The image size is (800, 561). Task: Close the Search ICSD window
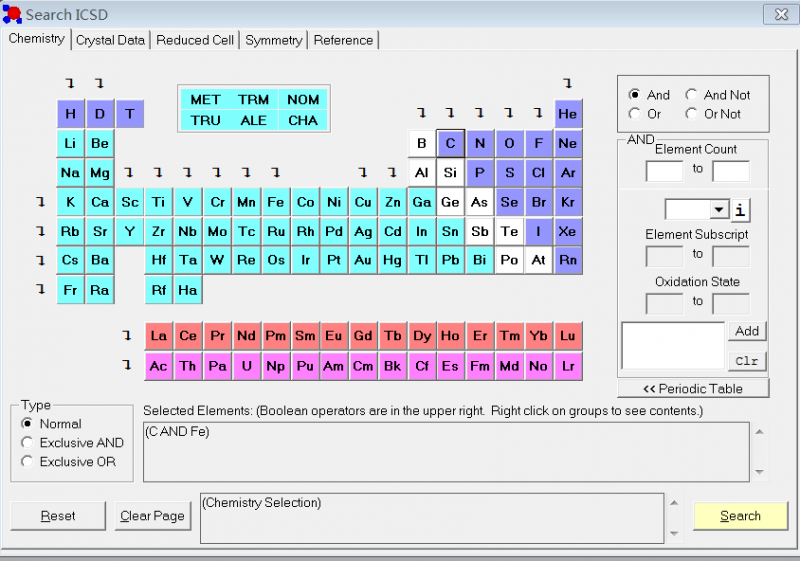(x=780, y=14)
